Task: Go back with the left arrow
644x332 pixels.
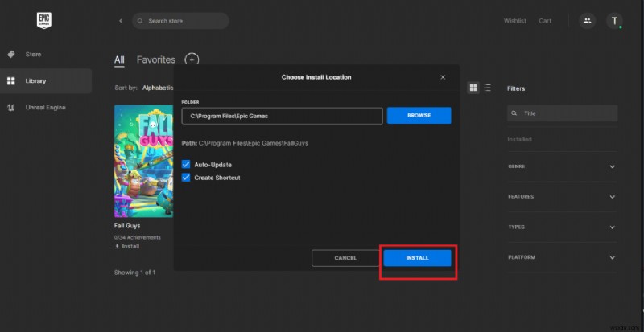Action: click(x=121, y=21)
